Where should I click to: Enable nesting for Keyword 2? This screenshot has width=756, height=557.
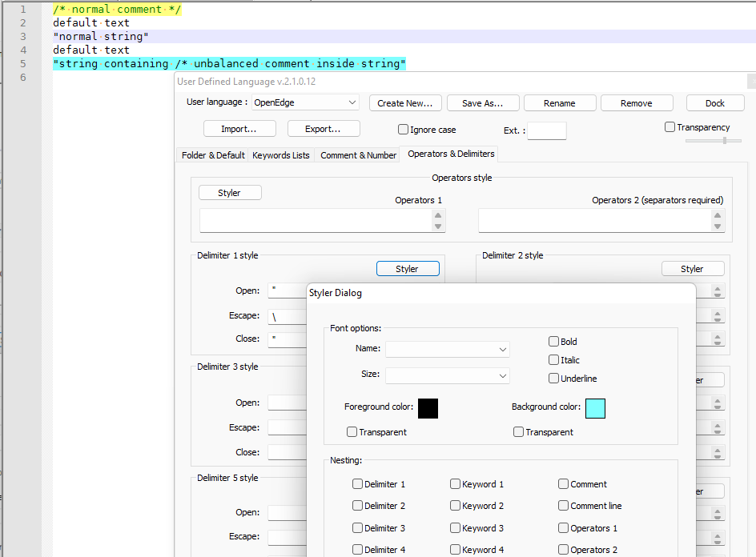click(x=455, y=506)
